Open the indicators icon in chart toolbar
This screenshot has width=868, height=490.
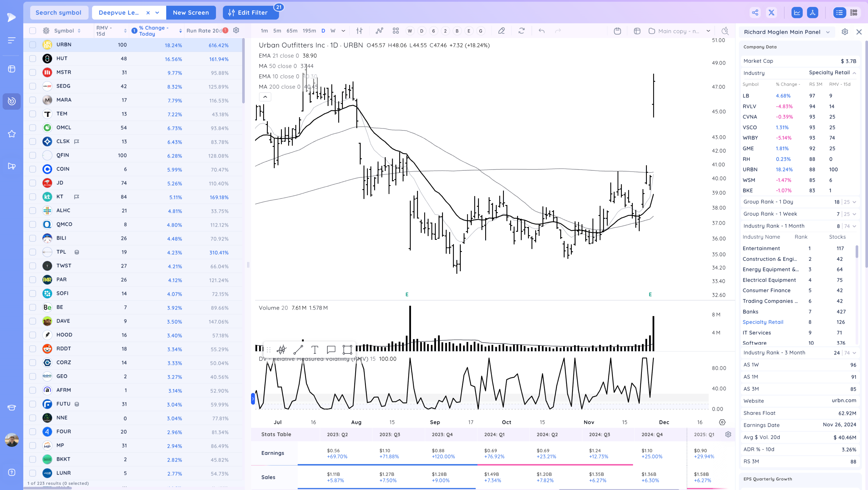(379, 31)
